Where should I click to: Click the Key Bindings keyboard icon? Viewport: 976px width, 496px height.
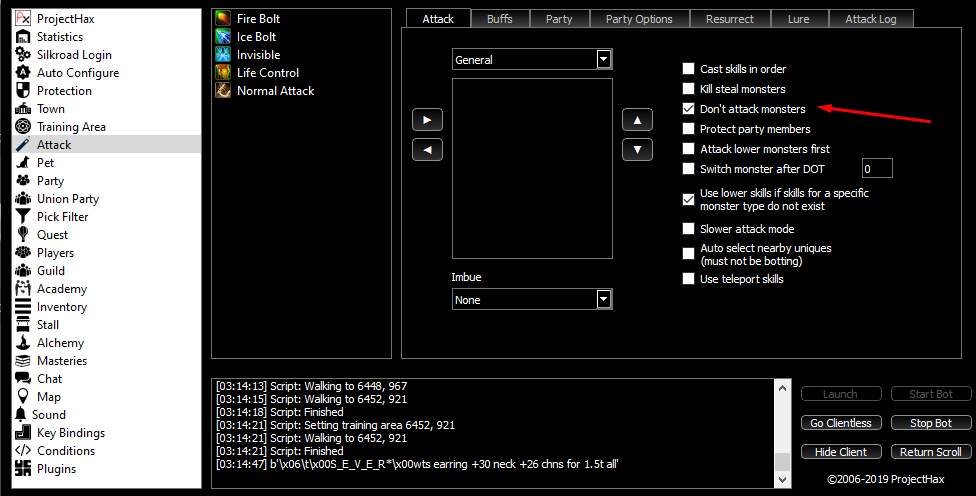(23, 433)
